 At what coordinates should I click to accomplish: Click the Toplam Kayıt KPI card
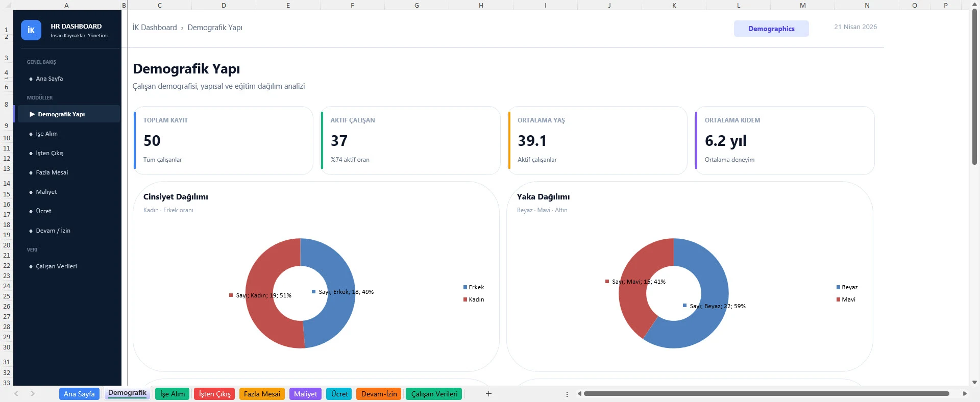coord(223,140)
